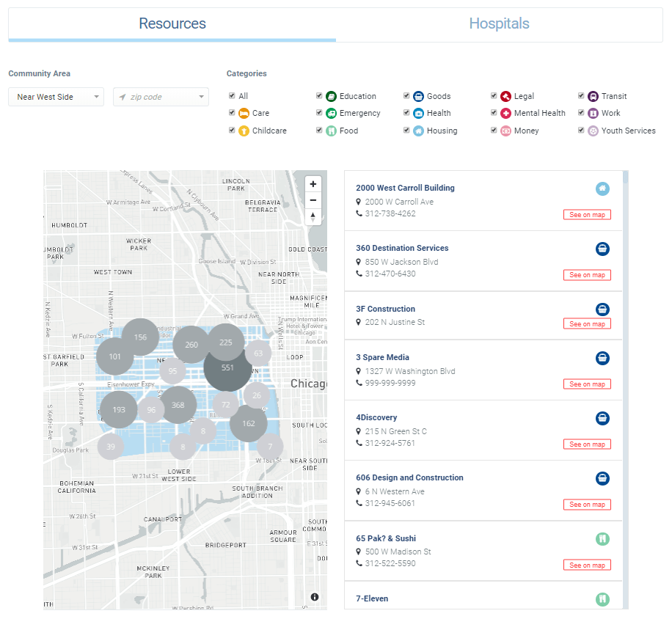Open the 4Discovery resource link
This screenshot has height=619, width=672.
[376, 417]
